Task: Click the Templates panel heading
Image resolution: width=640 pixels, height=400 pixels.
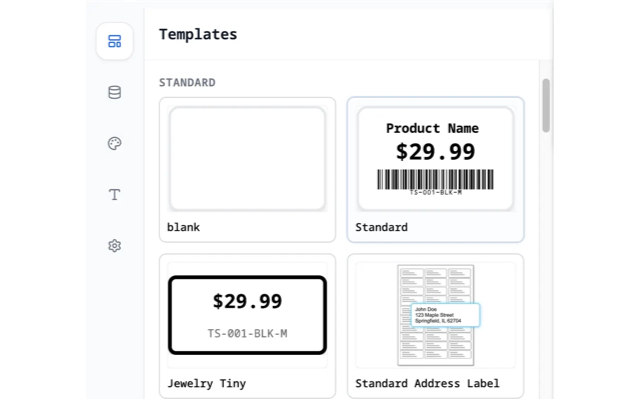Action: [x=198, y=34]
